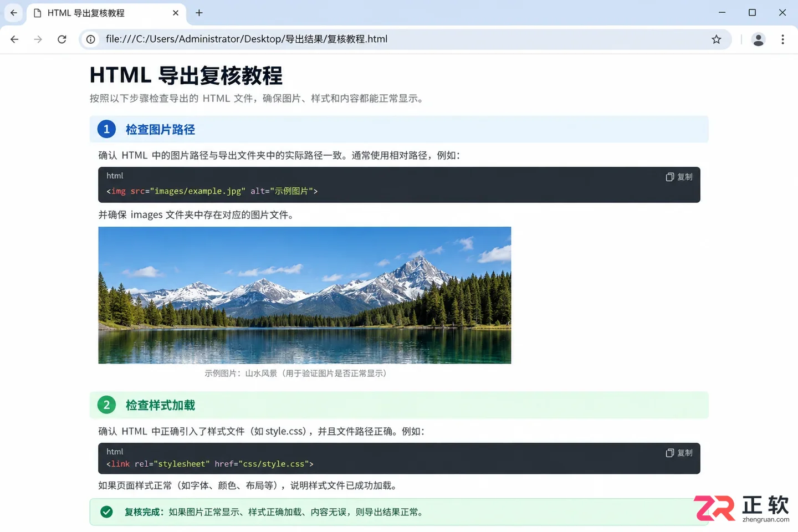
Task: Copy the link stylesheet code snippet
Action: (679, 453)
